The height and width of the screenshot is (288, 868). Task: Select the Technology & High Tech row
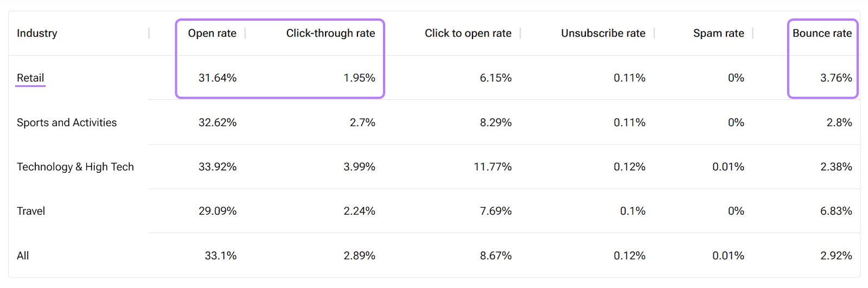(75, 167)
